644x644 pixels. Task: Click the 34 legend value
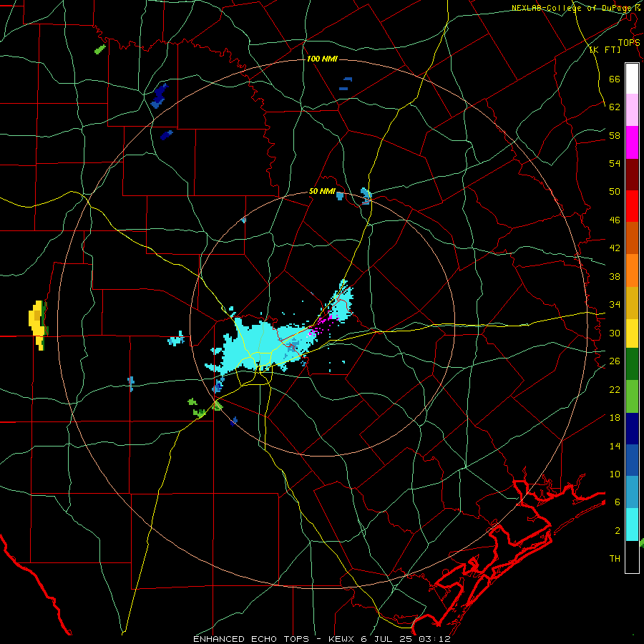(615, 305)
